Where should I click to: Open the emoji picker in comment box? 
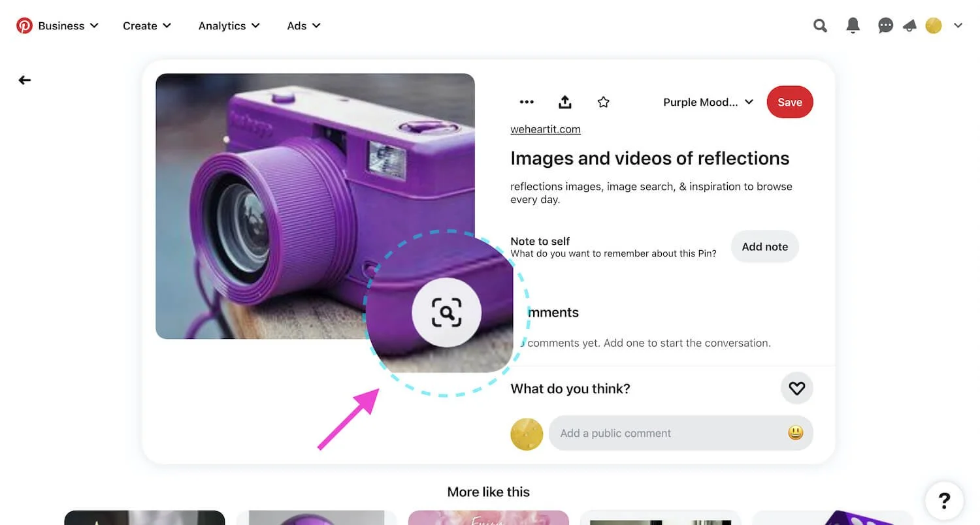pos(795,432)
